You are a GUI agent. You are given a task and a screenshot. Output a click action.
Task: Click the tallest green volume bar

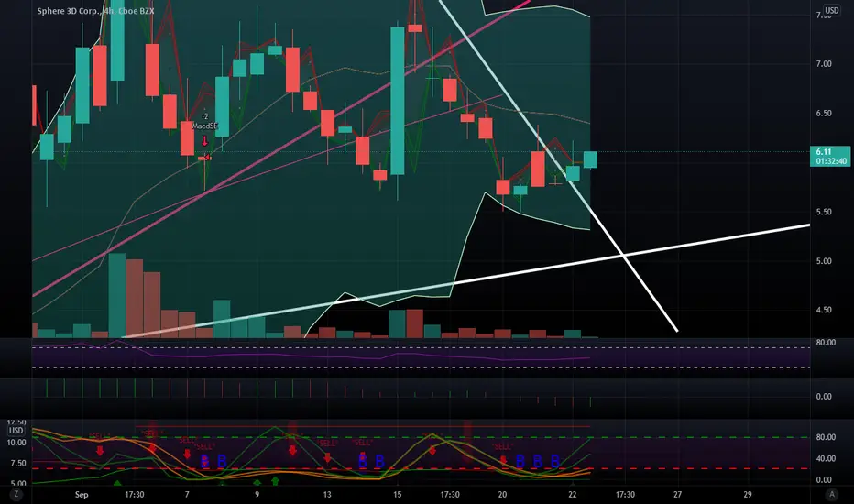(117, 295)
